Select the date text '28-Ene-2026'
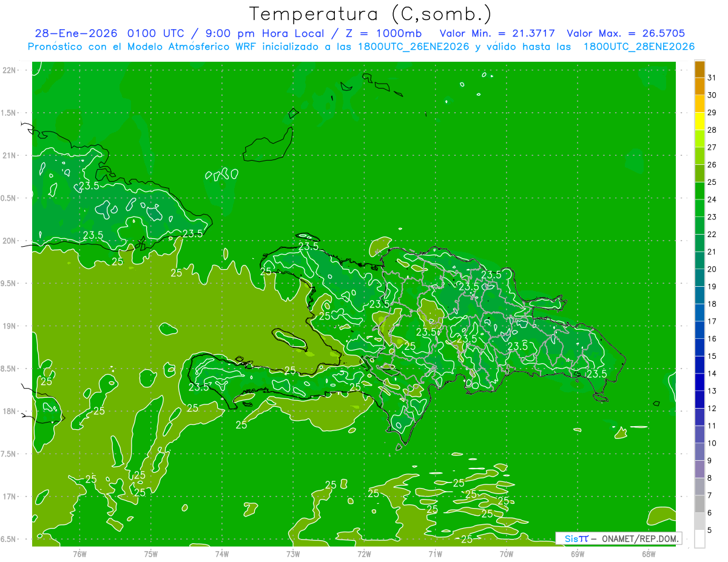This screenshot has width=728, height=562. point(76,33)
